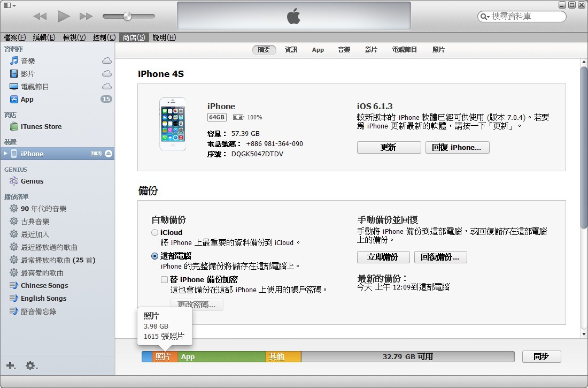This screenshot has width=588, height=388.
Task: Click the 回復 iPhone... button
Action: click(x=458, y=147)
